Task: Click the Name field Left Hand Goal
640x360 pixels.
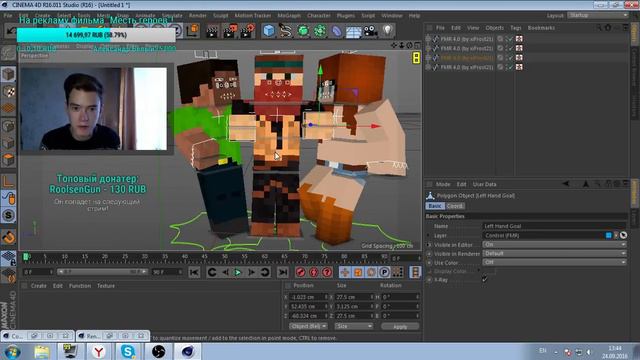Action: coord(555,226)
